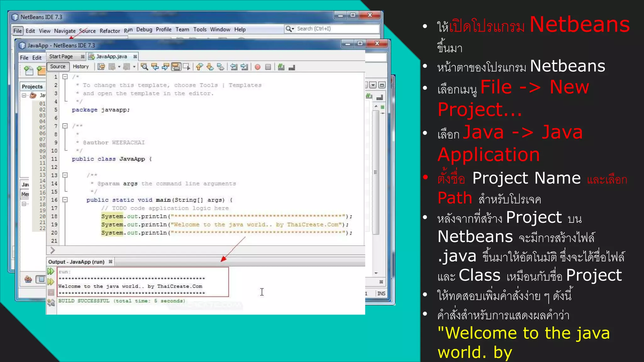
Task: Click Re-run green double-arrow in Output panel
Action: coord(51,271)
